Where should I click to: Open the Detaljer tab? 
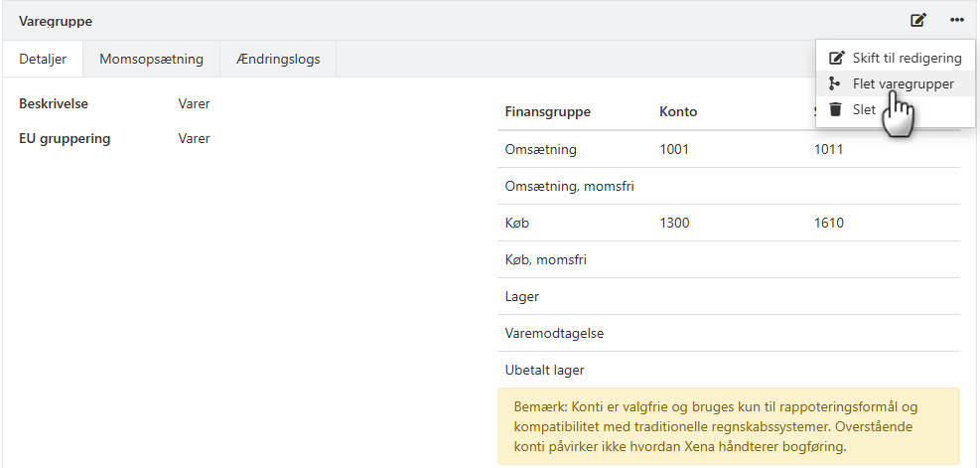click(x=43, y=59)
